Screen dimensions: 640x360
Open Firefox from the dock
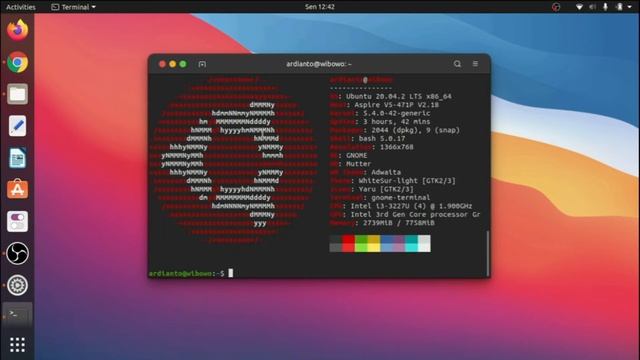pyautogui.click(x=18, y=30)
